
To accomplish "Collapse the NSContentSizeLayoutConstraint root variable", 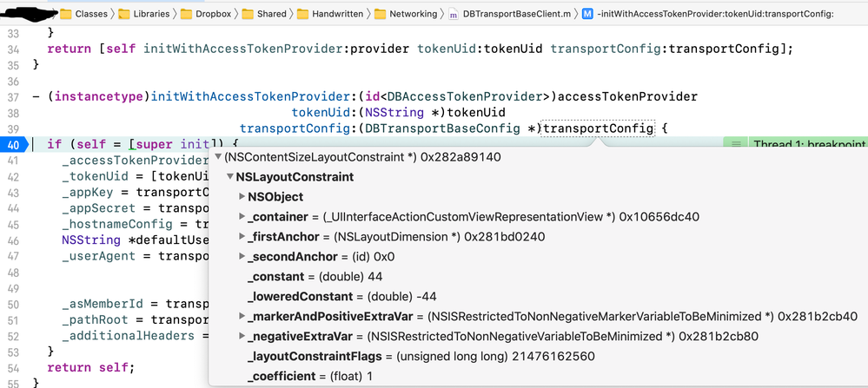I will pos(217,157).
